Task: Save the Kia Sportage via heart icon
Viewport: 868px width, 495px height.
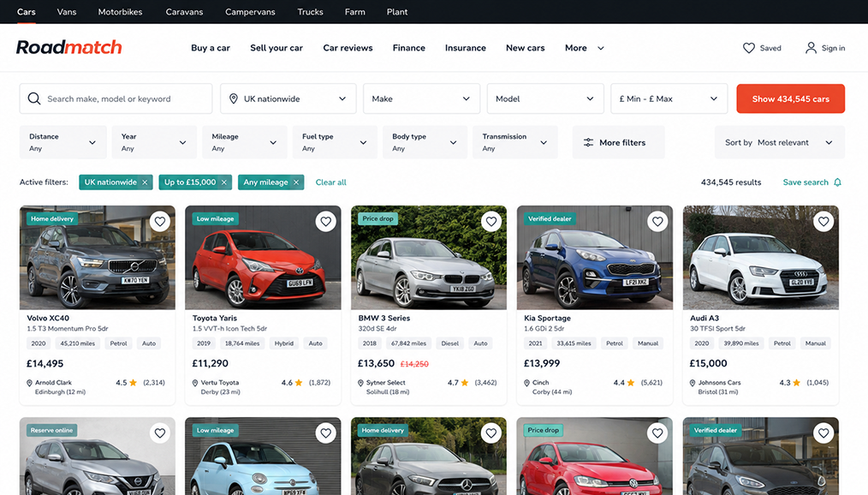Action: (657, 222)
